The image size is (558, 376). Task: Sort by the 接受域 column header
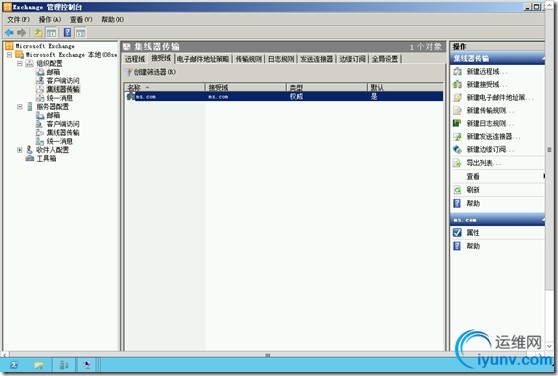[x=246, y=87]
